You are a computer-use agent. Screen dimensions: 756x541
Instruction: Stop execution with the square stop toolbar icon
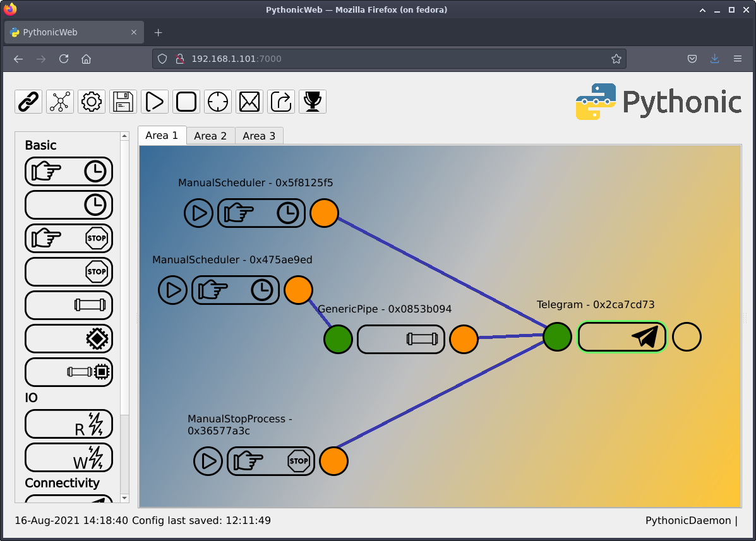coord(186,101)
